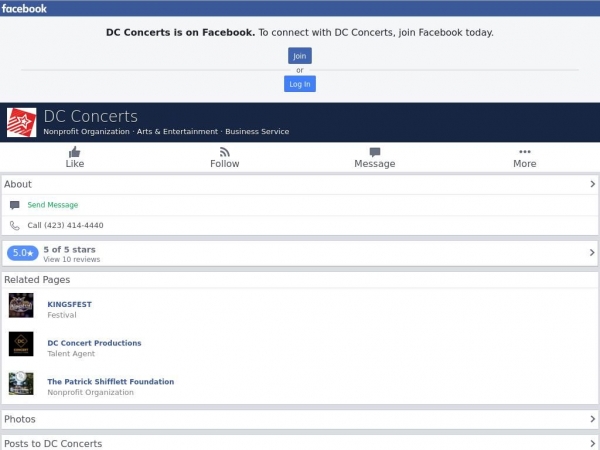Viewport: 600px width, 450px height.
Task: Open Posts to DC Concerts section
Action: [x=300, y=443]
